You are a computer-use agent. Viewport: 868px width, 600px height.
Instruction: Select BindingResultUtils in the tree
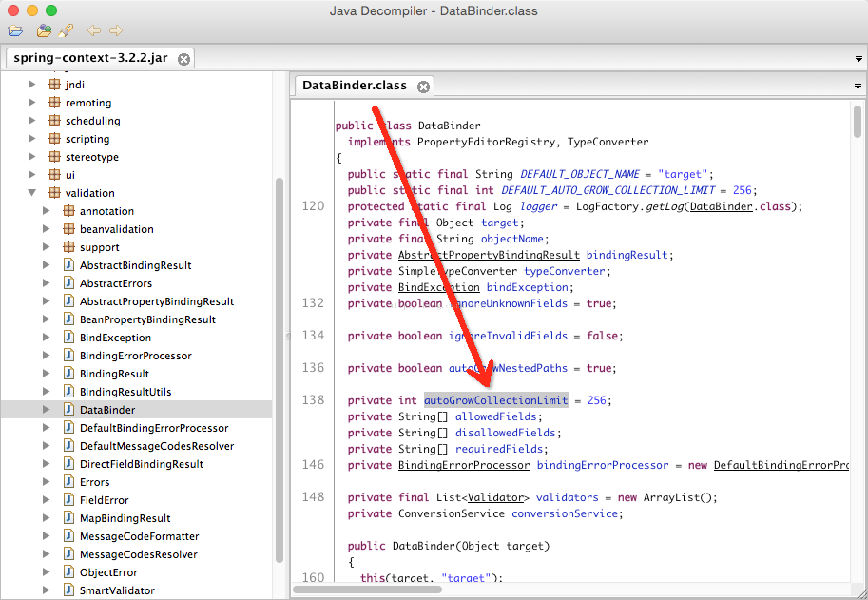point(125,392)
